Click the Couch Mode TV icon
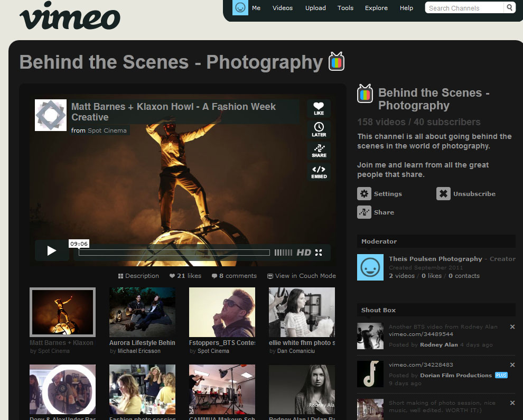This screenshot has height=420, width=523. coord(270,276)
